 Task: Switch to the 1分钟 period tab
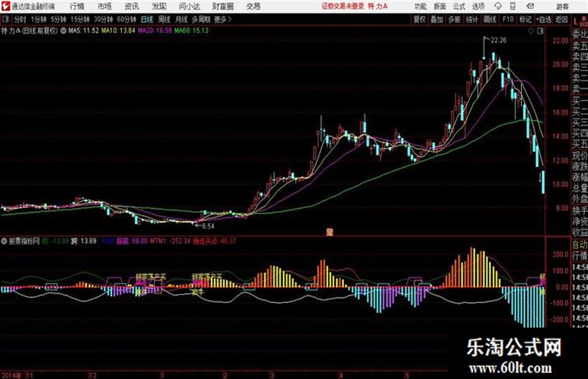tap(39, 19)
